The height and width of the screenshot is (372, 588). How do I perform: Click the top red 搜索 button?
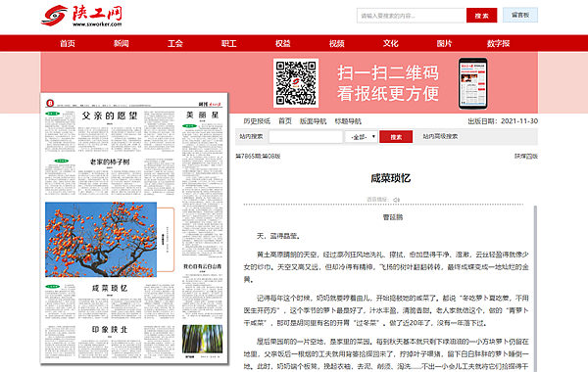click(481, 16)
